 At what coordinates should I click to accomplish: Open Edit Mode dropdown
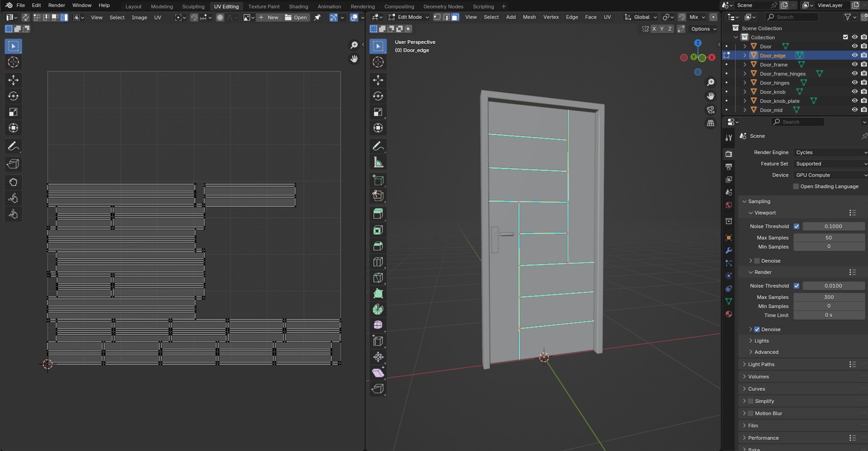click(x=409, y=17)
